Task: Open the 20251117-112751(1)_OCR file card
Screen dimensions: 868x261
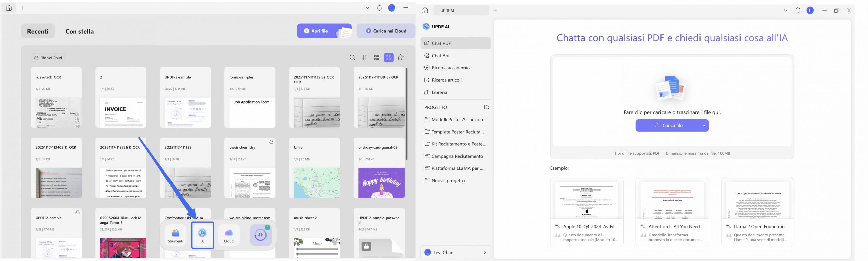Action: click(x=121, y=168)
